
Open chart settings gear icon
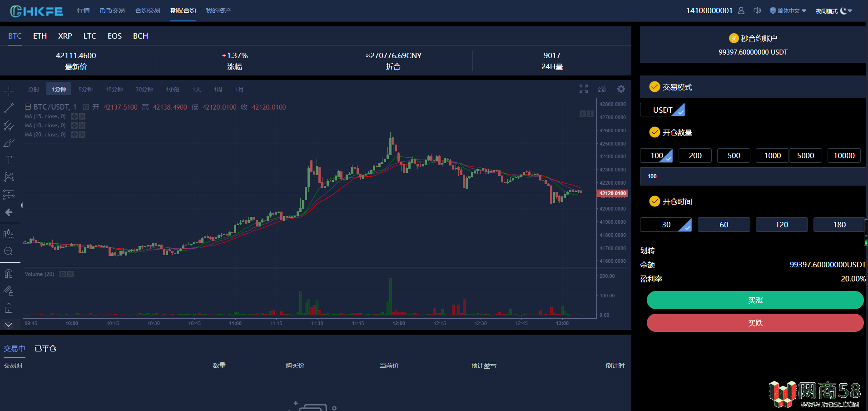tap(621, 89)
